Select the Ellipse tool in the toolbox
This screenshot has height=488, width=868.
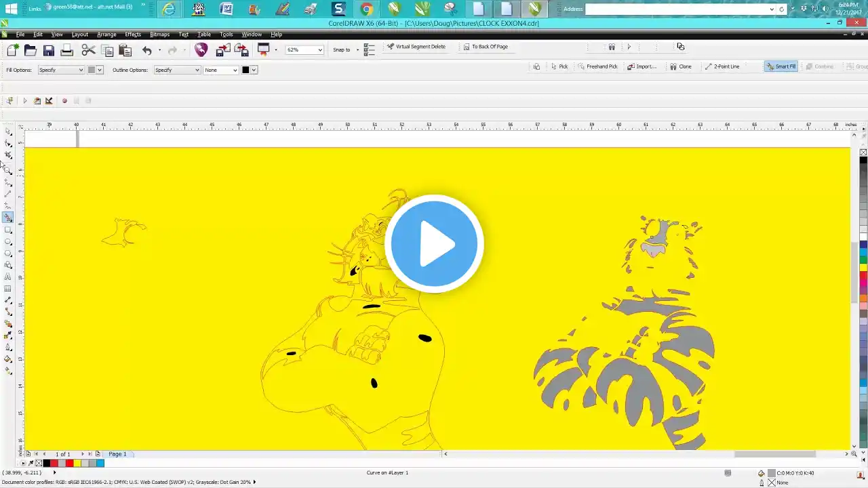tap(8, 242)
